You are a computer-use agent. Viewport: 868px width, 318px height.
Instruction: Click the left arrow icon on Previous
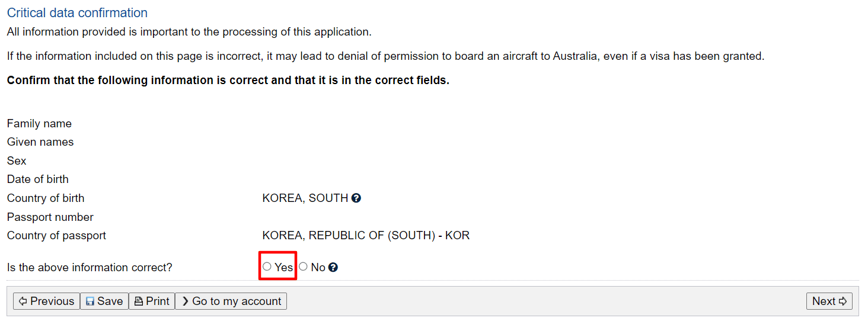tap(23, 301)
